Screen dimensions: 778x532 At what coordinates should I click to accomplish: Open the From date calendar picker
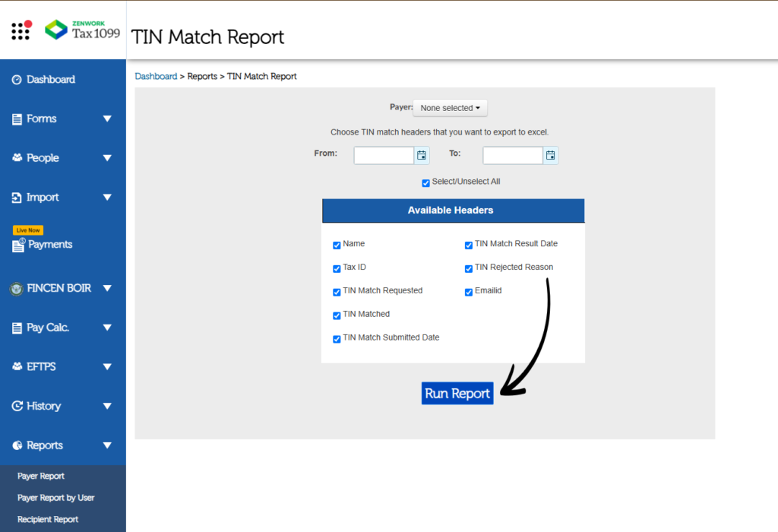pyautogui.click(x=422, y=155)
